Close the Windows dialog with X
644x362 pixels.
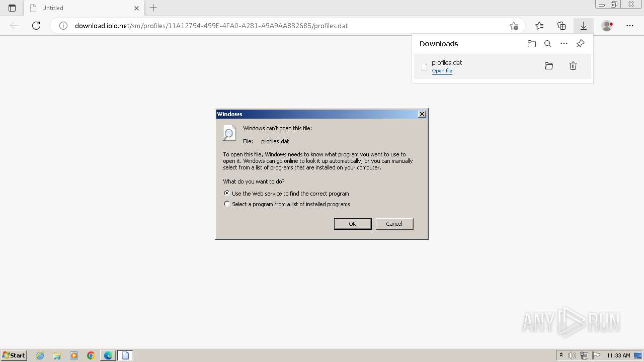tap(422, 114)
